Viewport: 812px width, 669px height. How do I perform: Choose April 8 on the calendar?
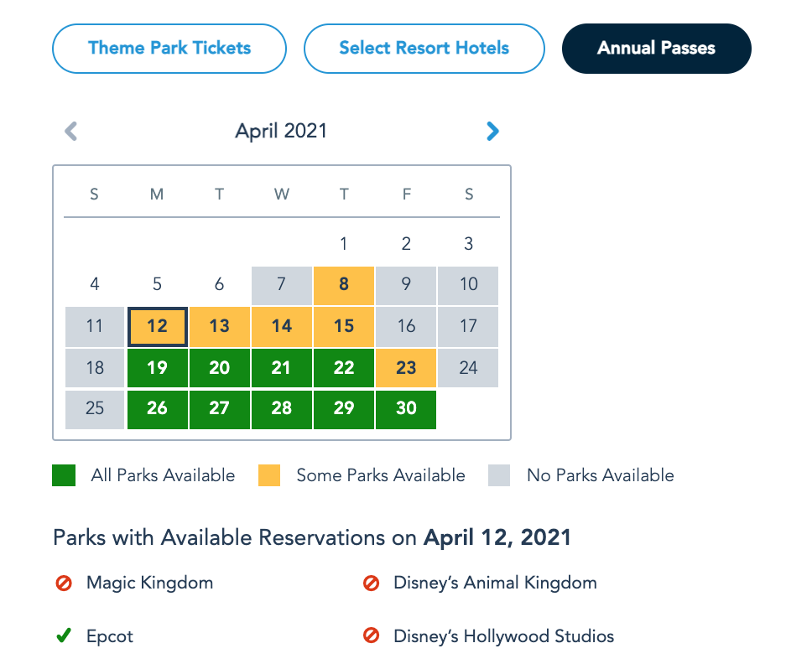[344, 285]
